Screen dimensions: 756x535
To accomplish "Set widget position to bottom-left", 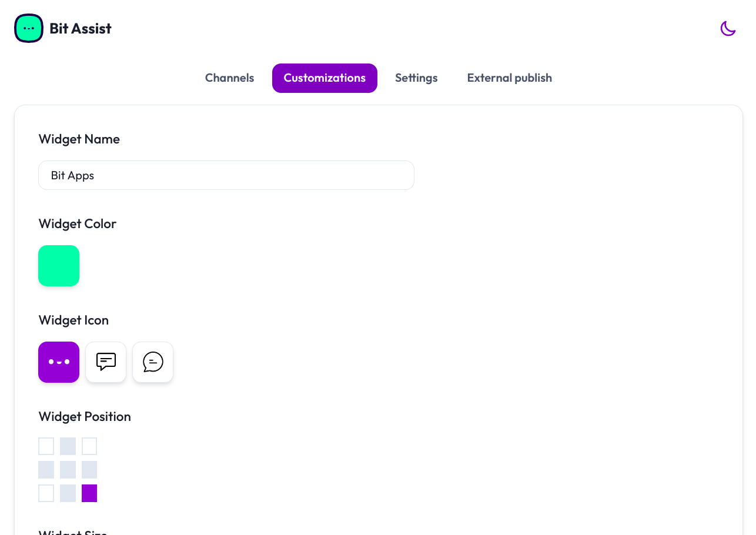I will [x=46, y=493].
